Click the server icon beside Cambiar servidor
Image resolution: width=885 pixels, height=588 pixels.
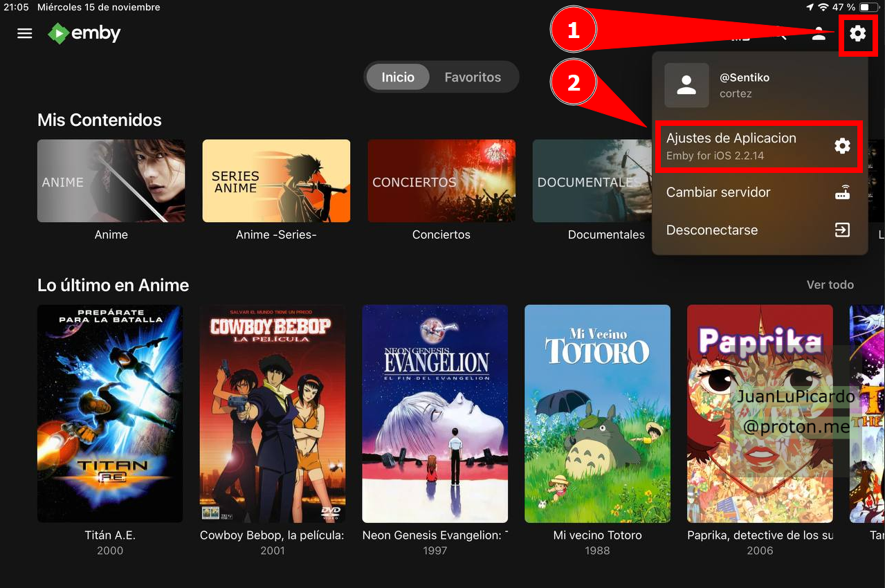click(841, 193)
